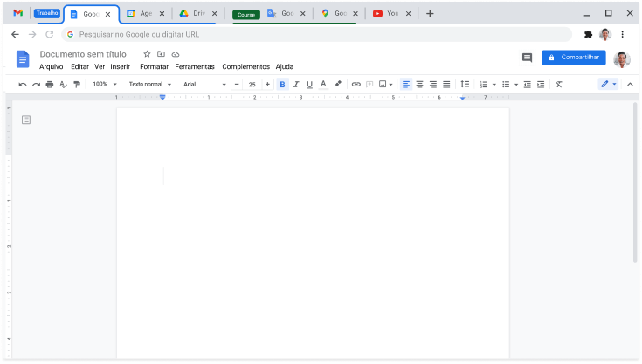Open the comment history icon

(527, 58)
